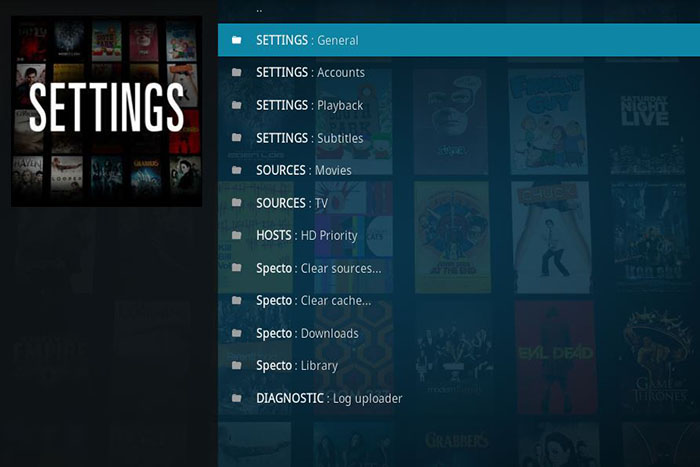700x467 pixels.
Task: Open SOURCES : TV
Action: 459,203
